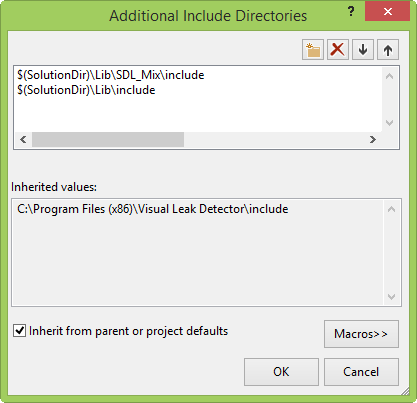Click the up scroll arrow in Inherited values
Screen dimensions: 417x403
click(x=392, y=209)
